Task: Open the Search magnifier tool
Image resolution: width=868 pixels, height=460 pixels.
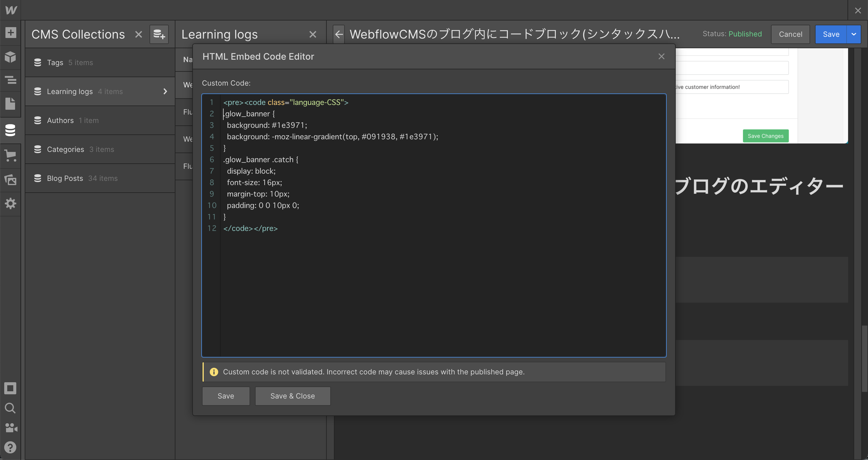Action: click(11, 408)
